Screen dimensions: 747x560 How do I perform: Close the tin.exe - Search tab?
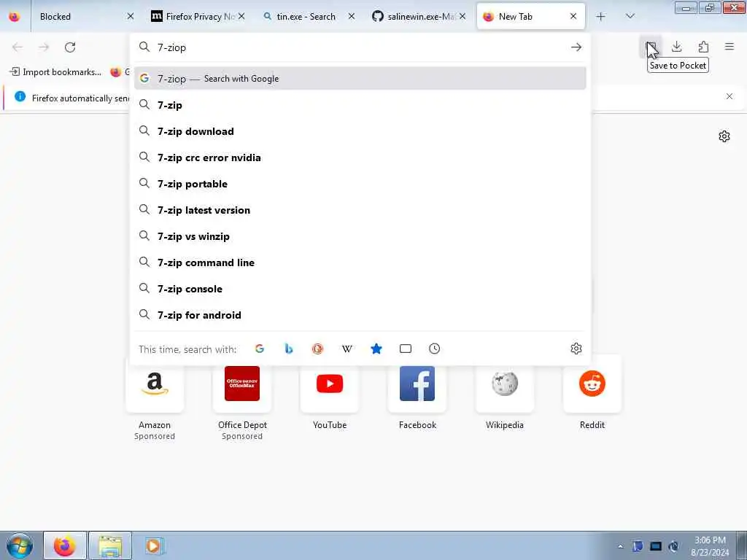pos(352,17)
